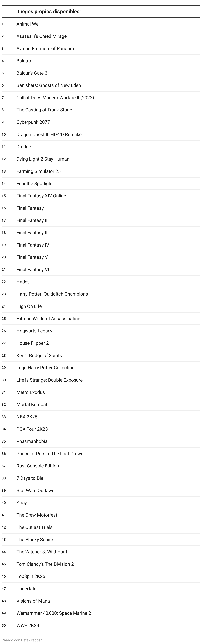Image resolution: width=202 pixels, height=644 pixels.
Task: Click the 7 Days to Die entry
Action: coord(30,478)
